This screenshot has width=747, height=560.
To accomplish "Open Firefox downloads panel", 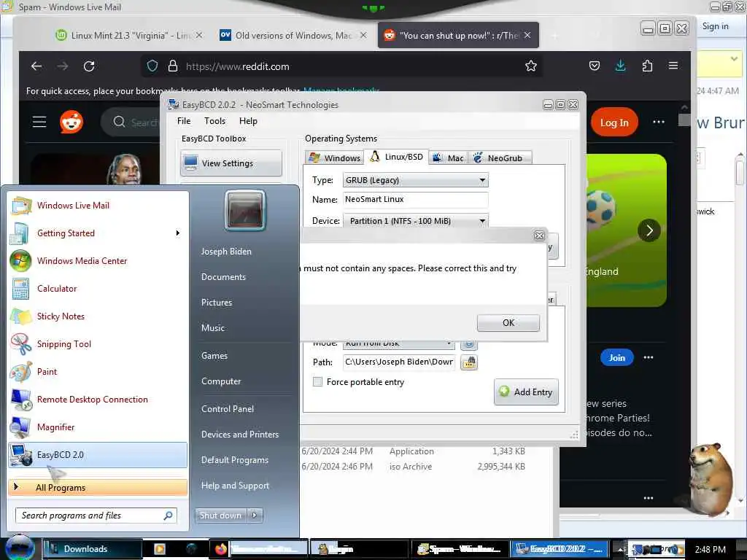I will (x=620, y=66).
